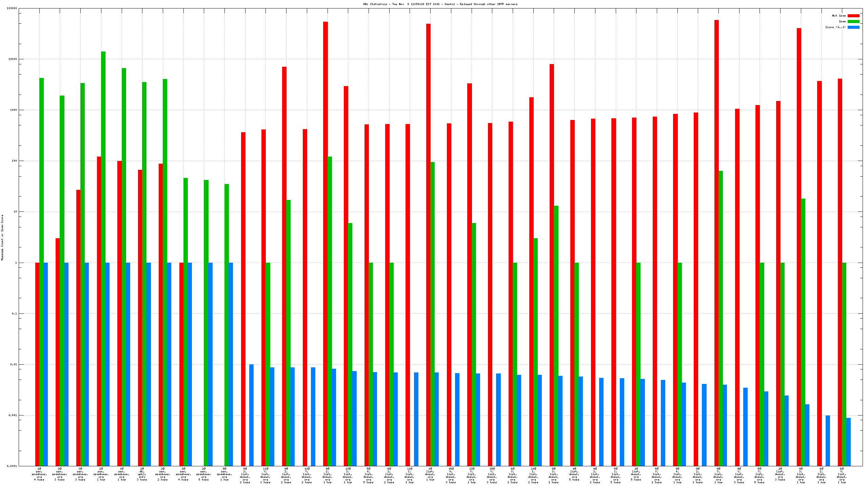Click the 'Message Count or Spam Score' axis label
This screenshot has height=488, width=868.
click(x=2, y=237)
